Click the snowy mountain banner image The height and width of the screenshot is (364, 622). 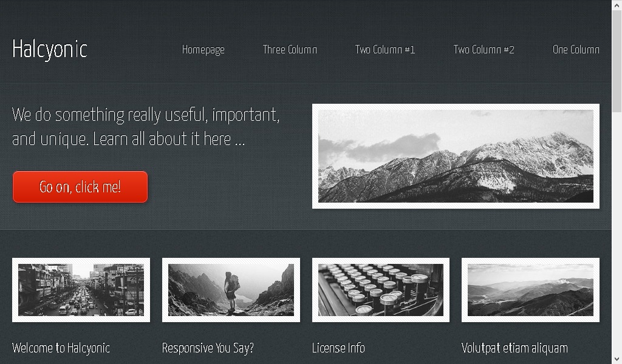[x=456, y=156]
